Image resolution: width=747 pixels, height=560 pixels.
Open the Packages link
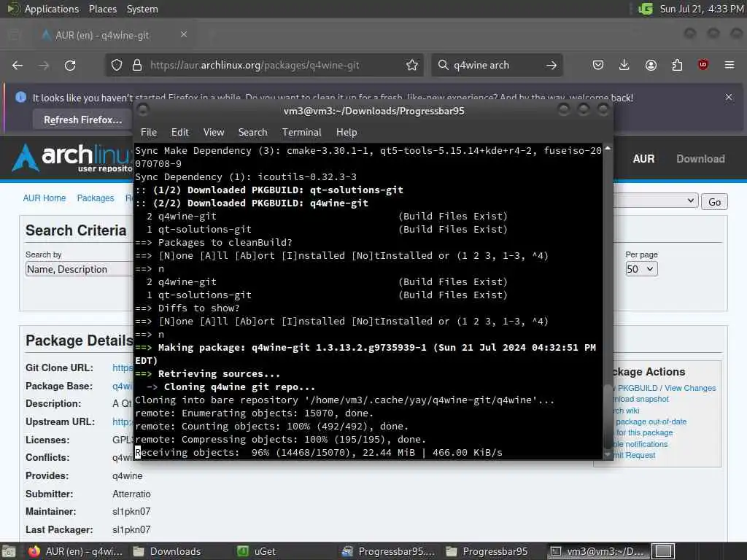pyautogui.click(x=96, y=198)
